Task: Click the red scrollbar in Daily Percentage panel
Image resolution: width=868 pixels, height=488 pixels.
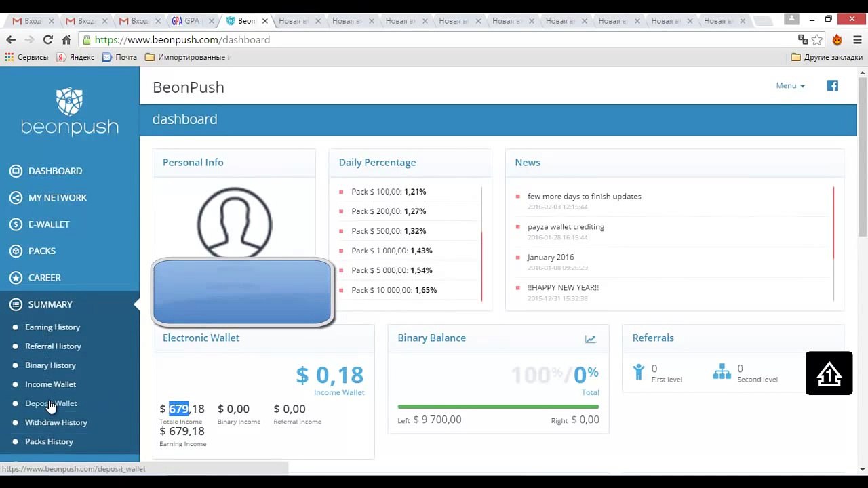Action: point(481,268)
